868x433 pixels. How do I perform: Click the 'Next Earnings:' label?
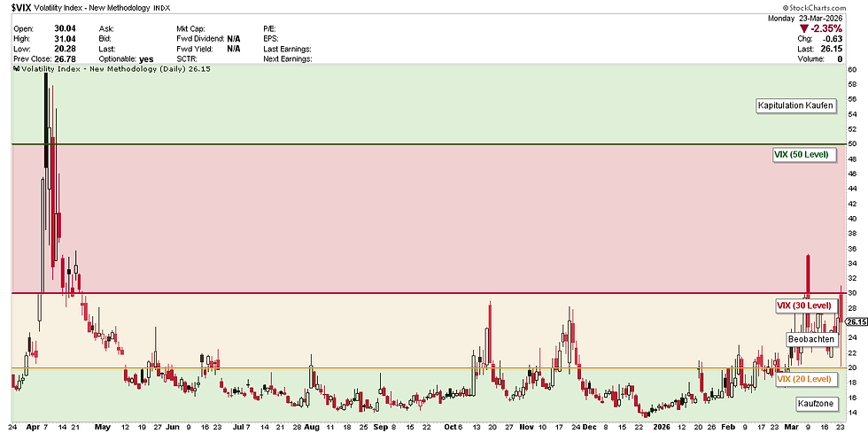click(288, 58)
